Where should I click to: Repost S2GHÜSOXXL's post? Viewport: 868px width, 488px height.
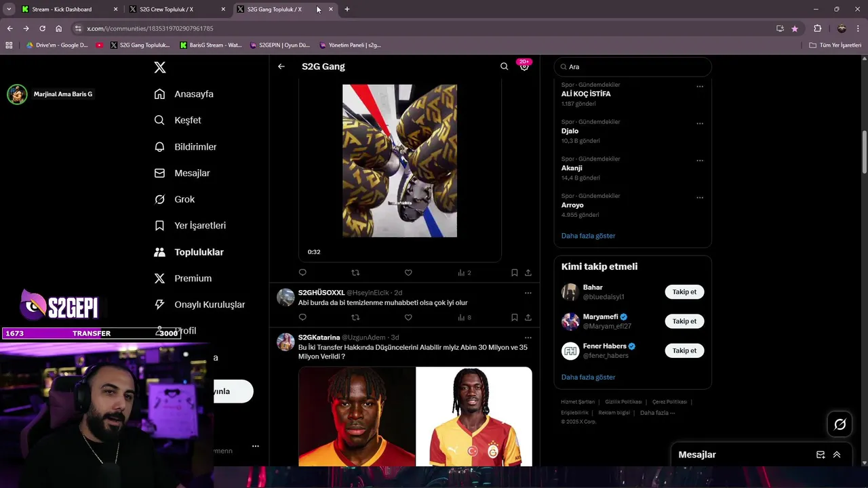tap(355, 317)
